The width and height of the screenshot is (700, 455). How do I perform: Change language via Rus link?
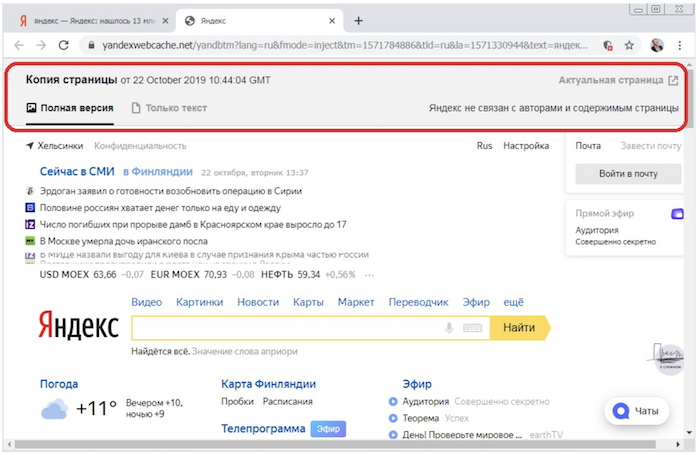tap(484, 146)
